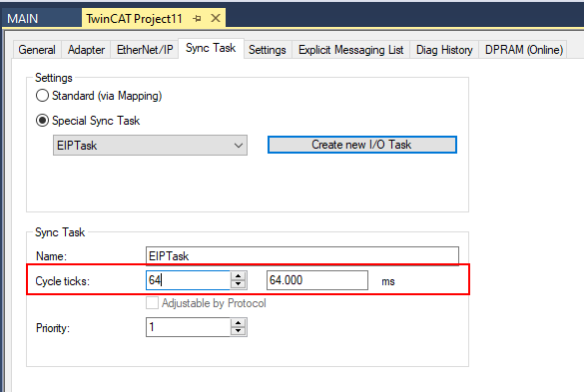The height and width of the screenshot is (392, 584).
Task: Open the Explicit Messaging List tab
Action: click(x=350, y=50)
